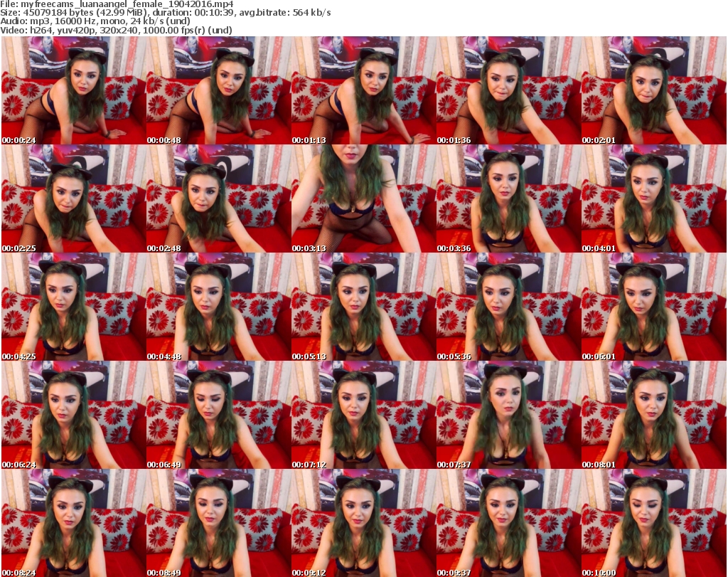Click the 'File:' name line in header

pos(117,4)
